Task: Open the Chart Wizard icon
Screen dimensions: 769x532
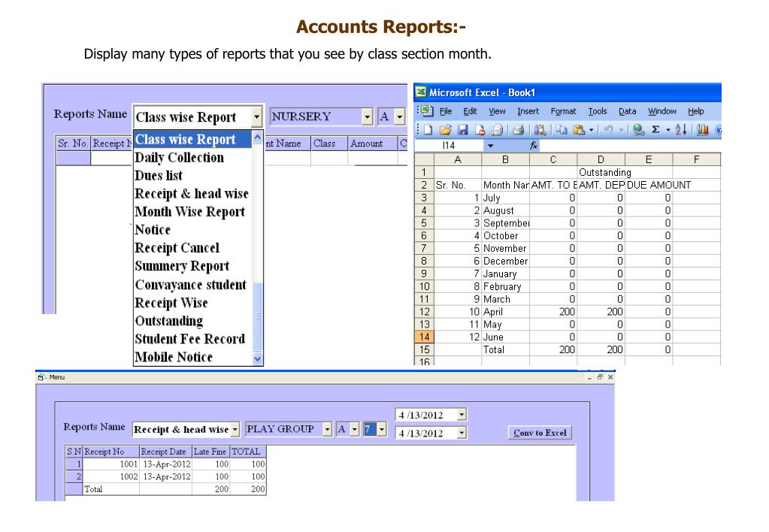Action: pos(703,129)
